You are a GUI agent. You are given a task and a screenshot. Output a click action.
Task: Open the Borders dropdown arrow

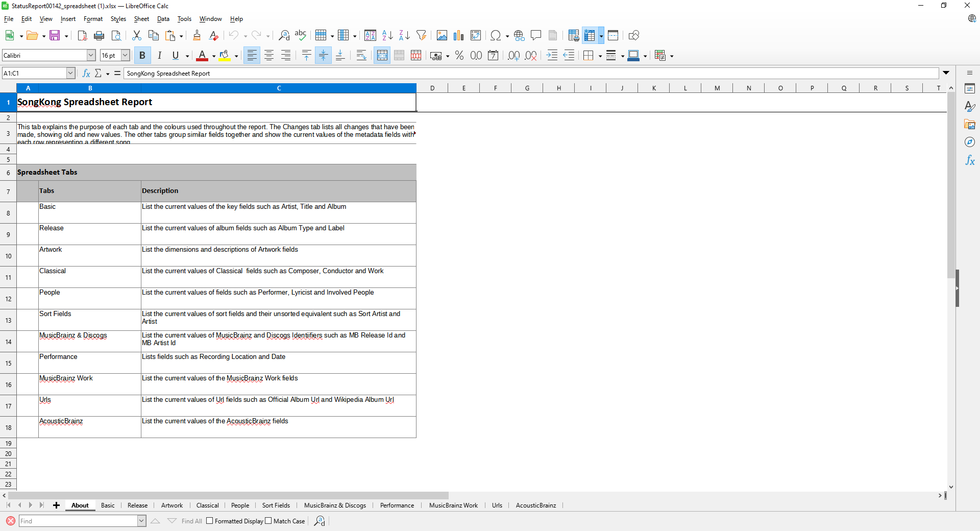[x=600, y=56]
